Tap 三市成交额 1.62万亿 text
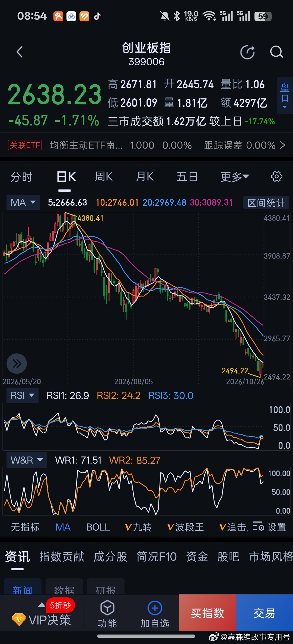The image size is (293, 644). [157, 121]
